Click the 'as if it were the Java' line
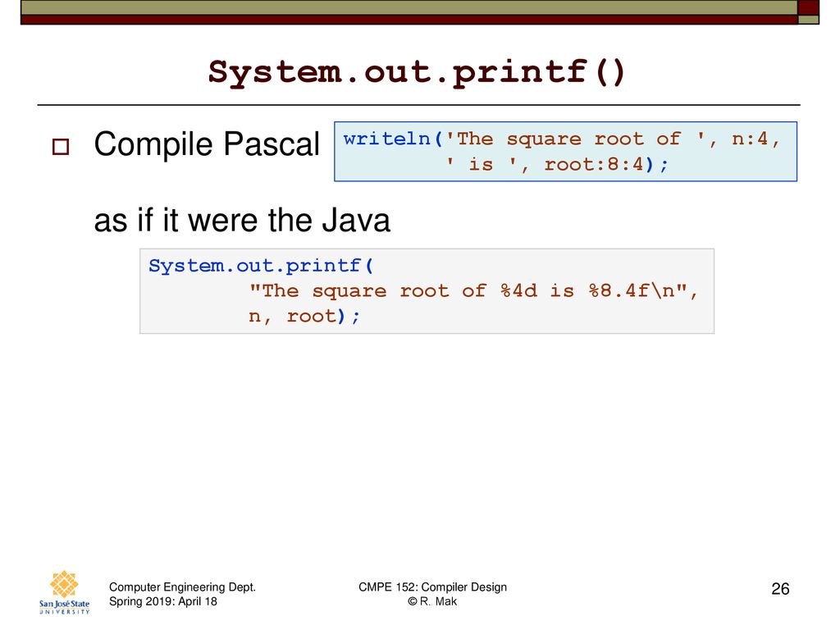Viewport: 840px width, 630px height. point(242,220)
